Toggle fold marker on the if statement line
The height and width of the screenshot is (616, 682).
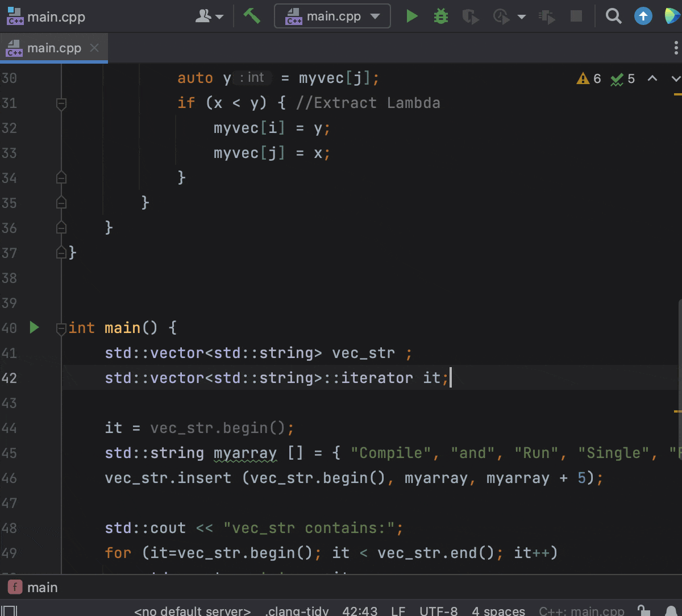(61, 103)
